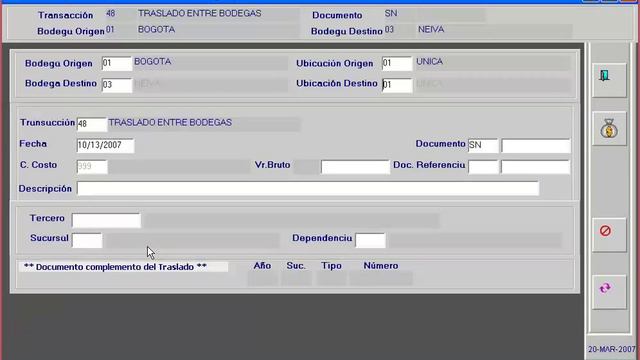Click the date 20-MAR-2007 in the corner
This screenshot has width=640, height=360.
coord(612,349)
